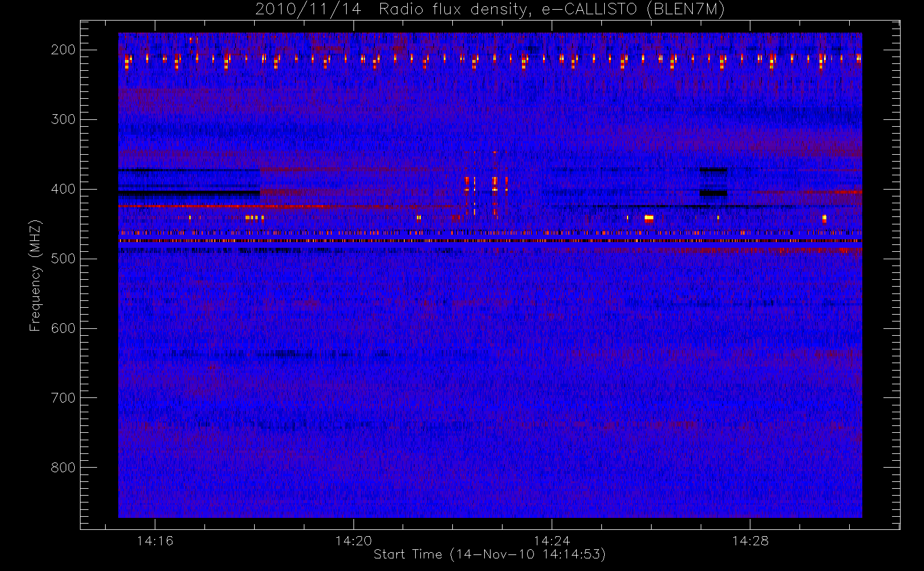Image resolution: width=924 pixels, height=571 pixels.
Task: Click the 400 frequency tick label
Action: (x=63, y=189)
